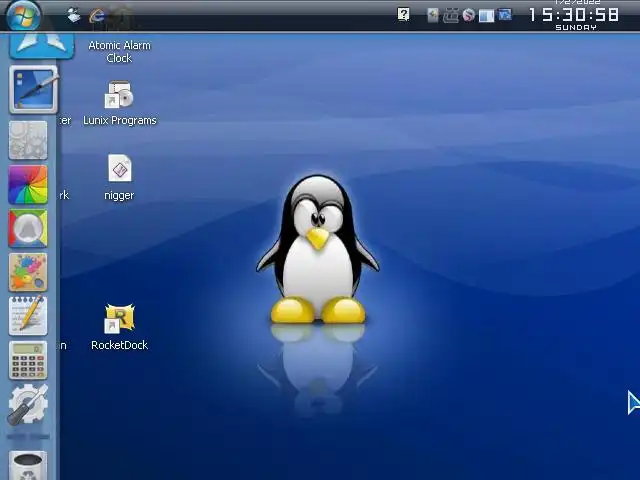Select the RocketDock label text
Image resolution: width=640 pixels, height=480 pixels.
pyautogui.click(x=119, y=345)
